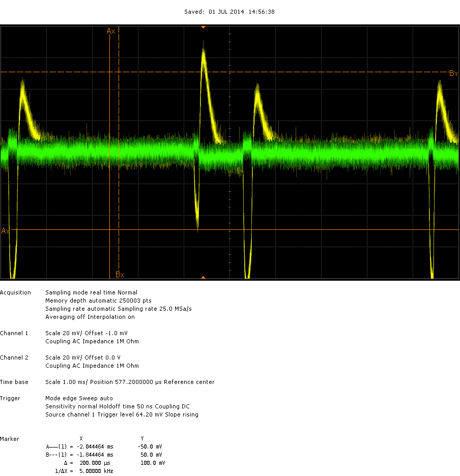Viewport: 460px width, 476px height.
Task: Click 'Scale 1.00 ms/ Position 577.2000000 µs' line
Action: [130, 382]
